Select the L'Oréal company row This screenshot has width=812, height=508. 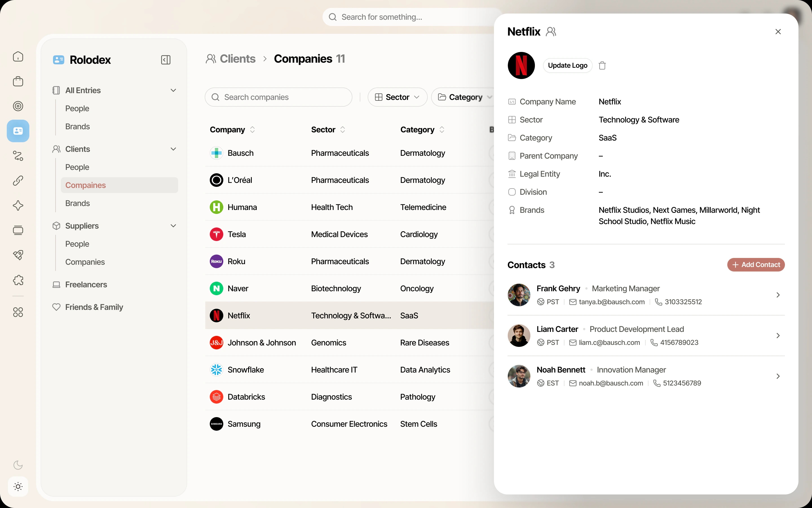(x=349, y=180)
